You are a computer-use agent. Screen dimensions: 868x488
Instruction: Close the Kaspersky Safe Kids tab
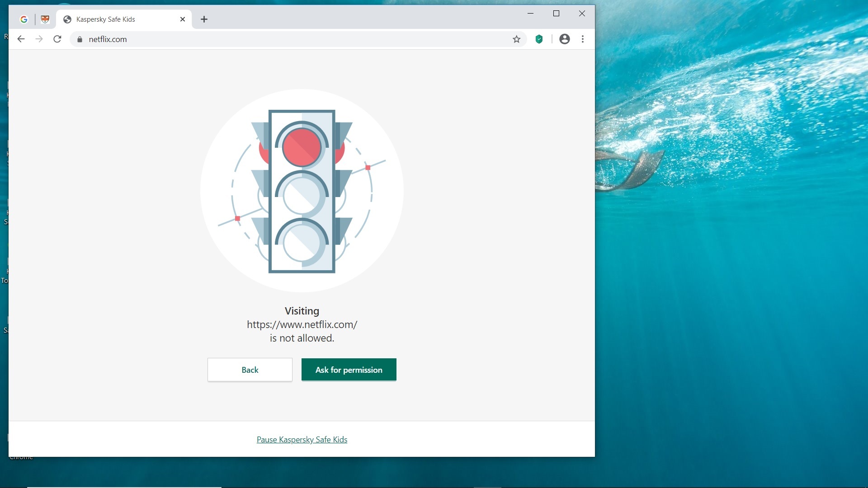point(183,19)
